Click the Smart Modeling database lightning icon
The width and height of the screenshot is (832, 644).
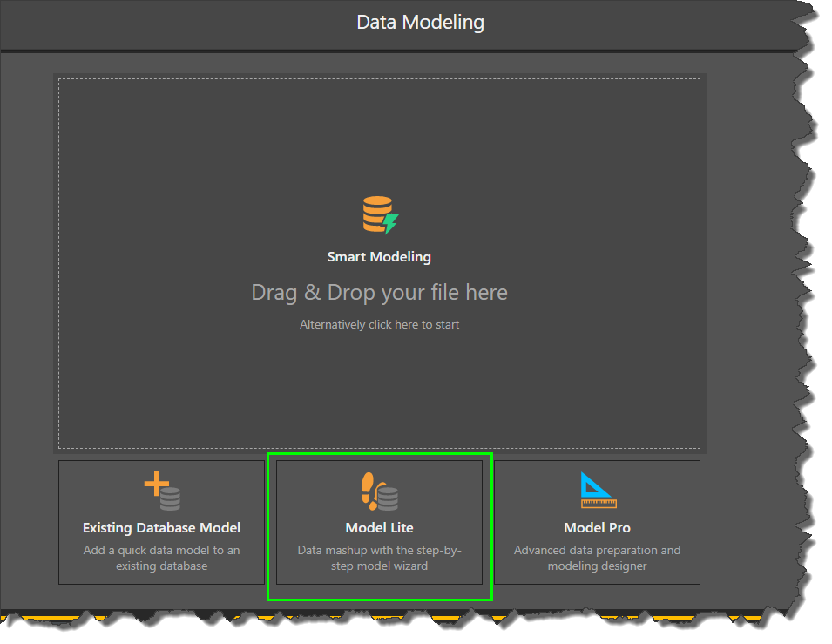pyautogui.click(x=378, y=214)
